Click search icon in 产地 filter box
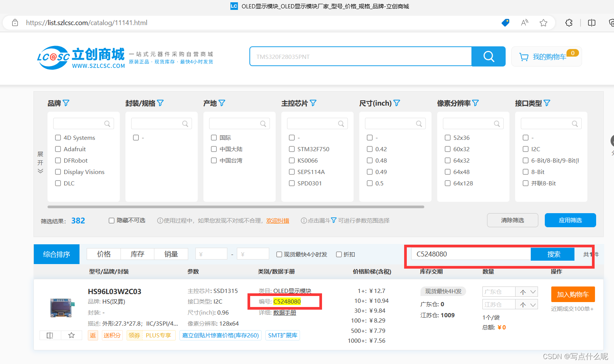Viewport: 614px width, 364px height. pyautogui.click(x=263, y=124)
